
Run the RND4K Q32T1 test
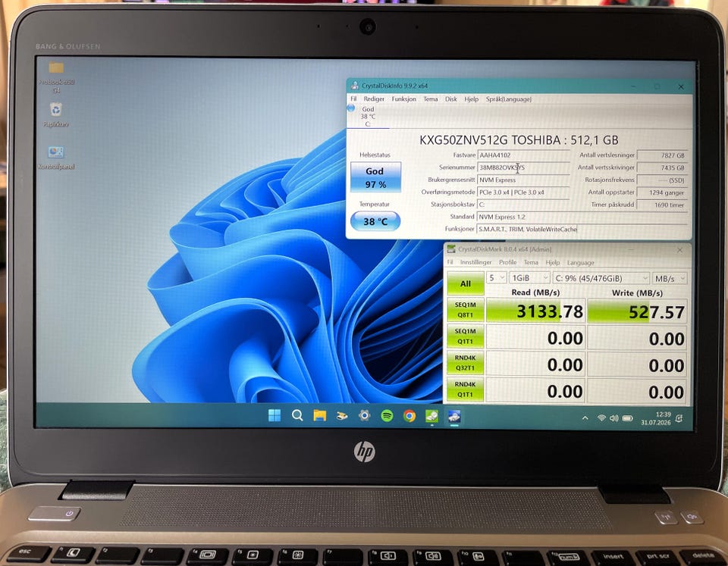(x=465, y=363)
